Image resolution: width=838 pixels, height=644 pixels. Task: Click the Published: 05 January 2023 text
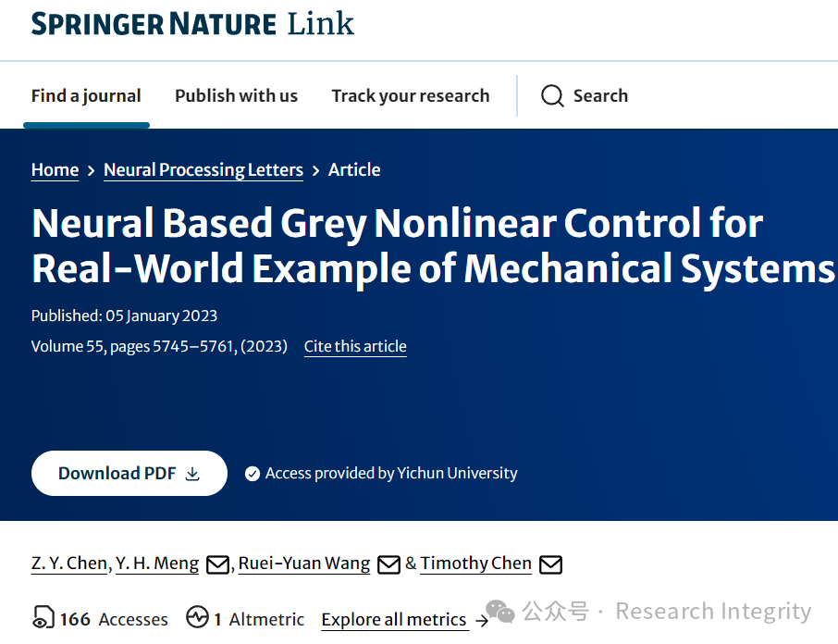(x=124, y=316)
